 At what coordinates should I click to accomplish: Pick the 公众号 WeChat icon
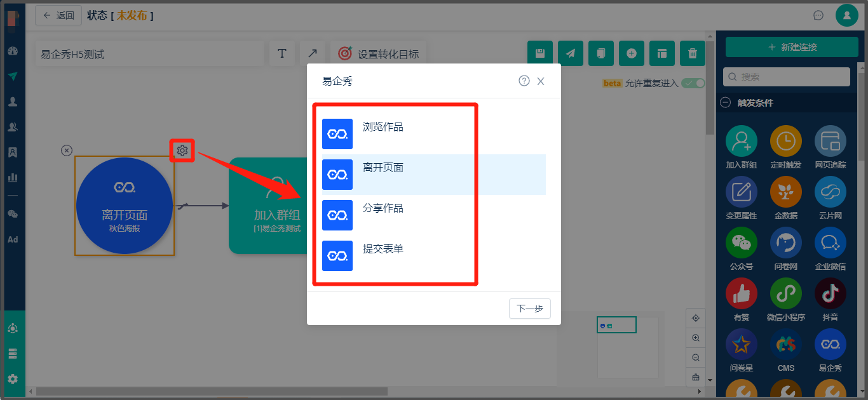point(742,243)
